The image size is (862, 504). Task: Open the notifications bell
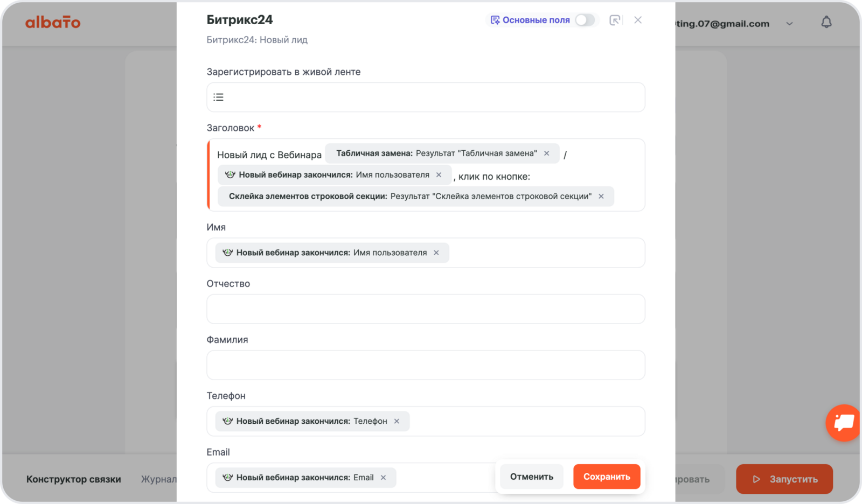pyautogui.click(x=826, y=23)
